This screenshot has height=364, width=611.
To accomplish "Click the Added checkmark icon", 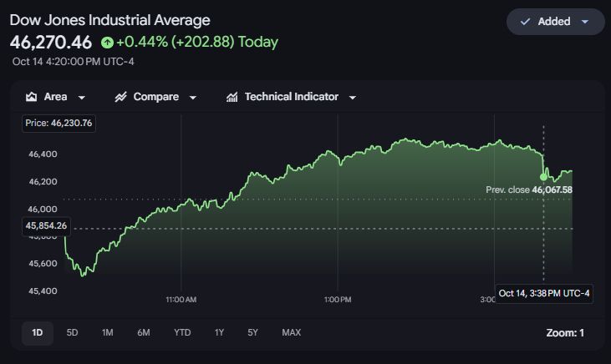I will click(x=525, y=22).
